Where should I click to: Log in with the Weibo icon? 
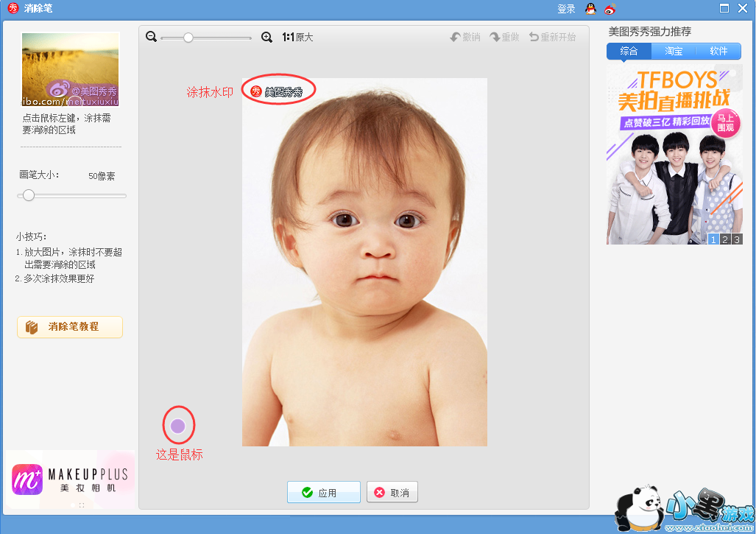[610, 9]
